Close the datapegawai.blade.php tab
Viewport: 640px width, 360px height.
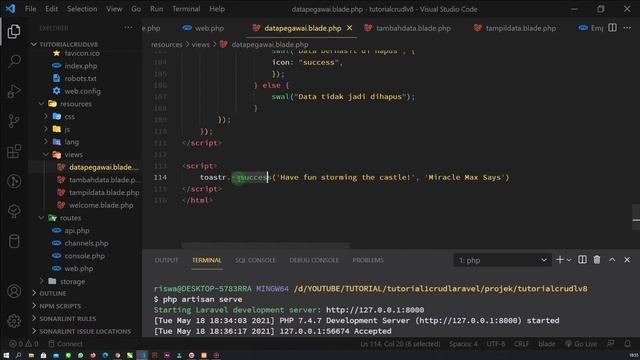pos(349,28)
